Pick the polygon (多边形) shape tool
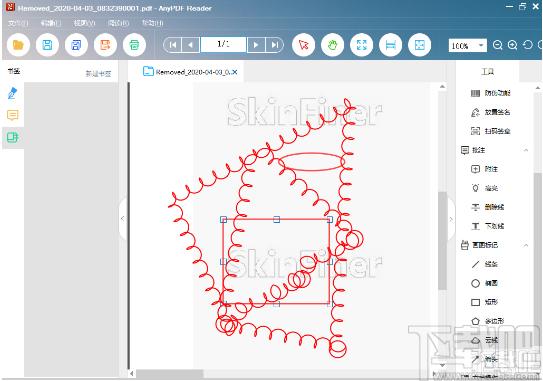Image resolution: width=543 pixels, height=381 pixels. [x=488, y=321]
